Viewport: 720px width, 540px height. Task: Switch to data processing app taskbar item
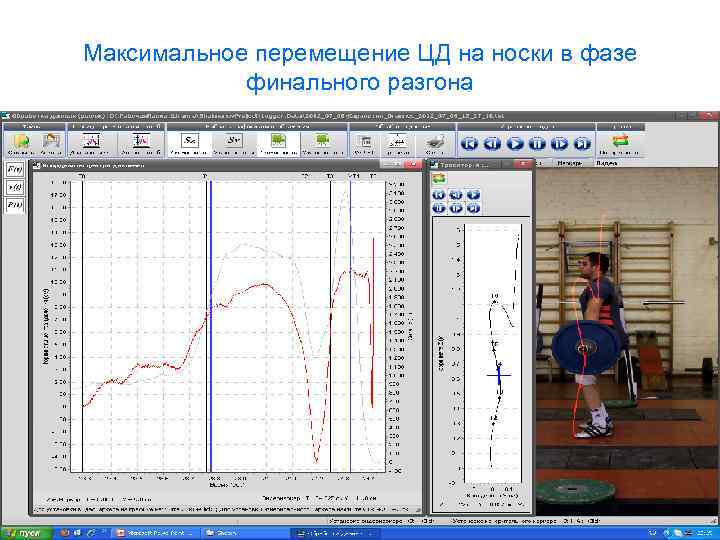coord(335,533)
